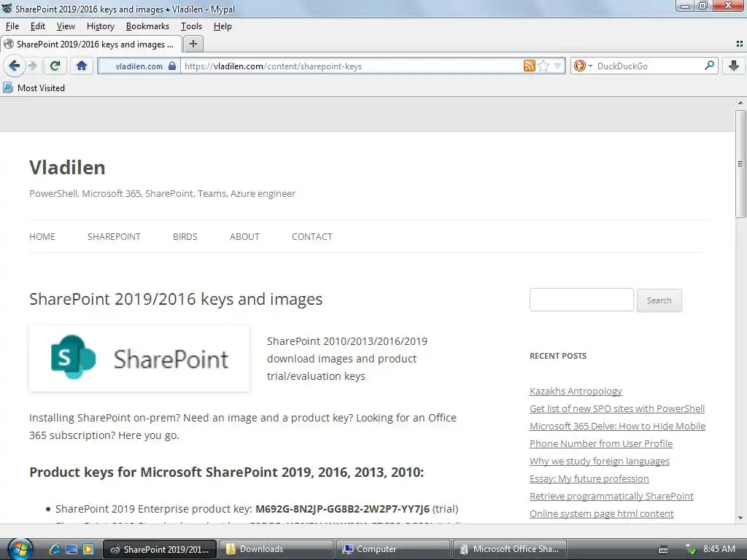Click the Vladilen site title
The width and height of the screenshot is (747, 560).
point(67,168)
